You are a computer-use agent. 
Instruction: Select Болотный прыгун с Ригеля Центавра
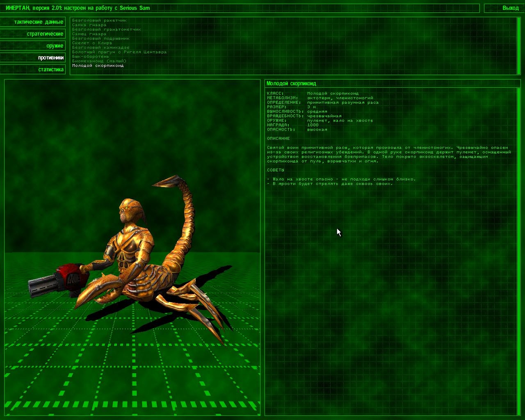click(119, 52)
